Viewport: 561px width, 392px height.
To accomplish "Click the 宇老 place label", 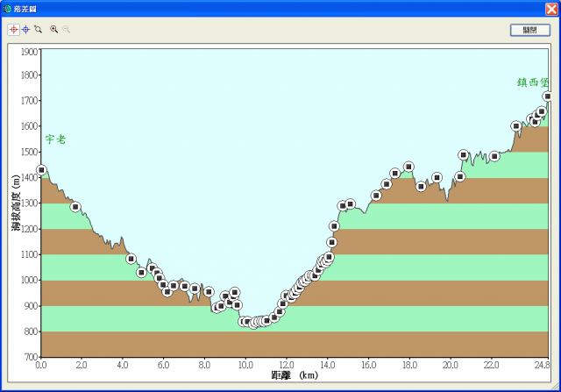I will tap(56, 139).
